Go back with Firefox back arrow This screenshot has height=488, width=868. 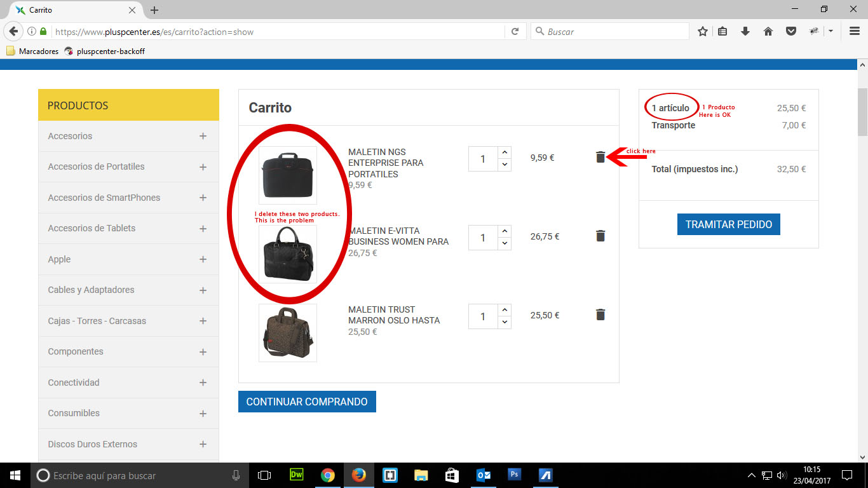pyautogui.click(x=13, y=31)
